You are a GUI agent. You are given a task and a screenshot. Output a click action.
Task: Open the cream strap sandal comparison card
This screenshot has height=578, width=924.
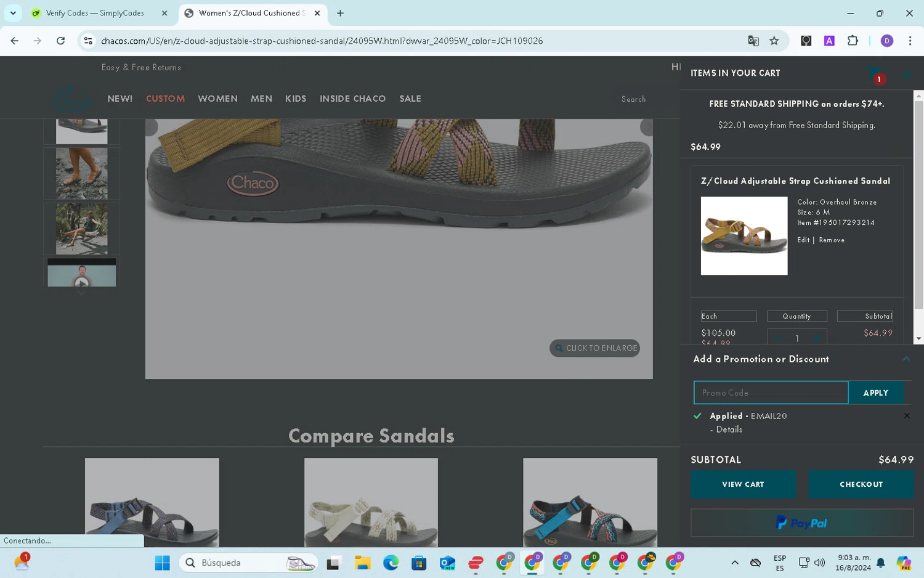point(371,502)
